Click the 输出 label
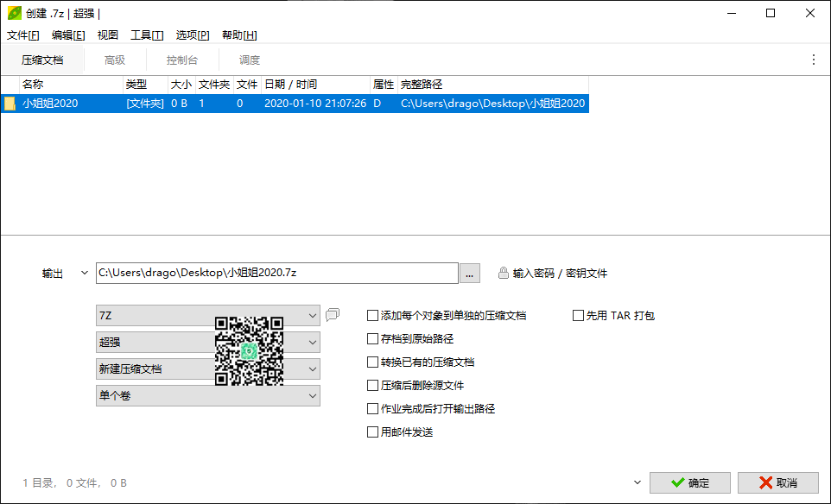The width and height of the screenshot is (831, 504). [53, 274]
